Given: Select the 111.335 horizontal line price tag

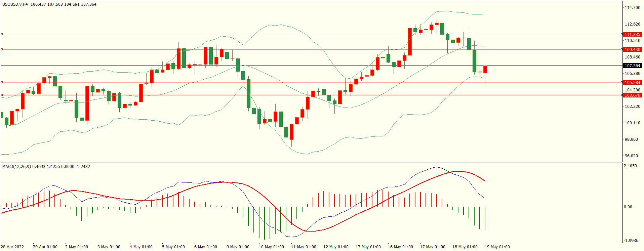Looking at the screenshot, I should pos(632,34).
